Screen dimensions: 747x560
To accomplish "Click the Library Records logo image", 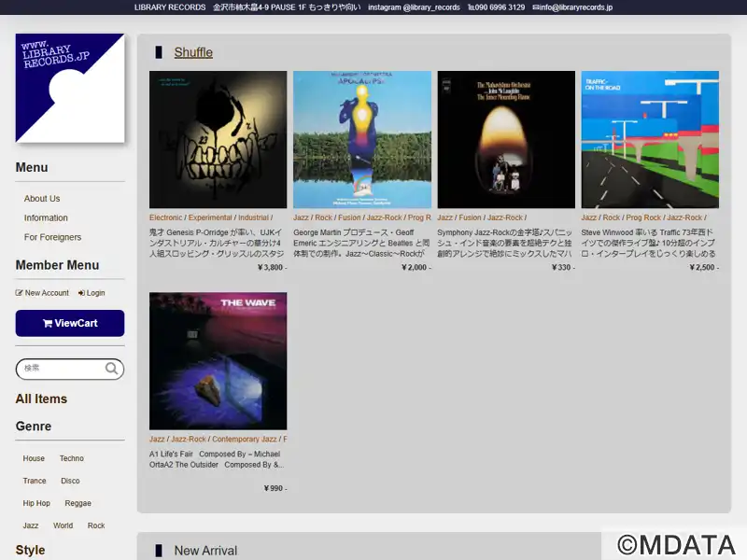I will 70,88.
